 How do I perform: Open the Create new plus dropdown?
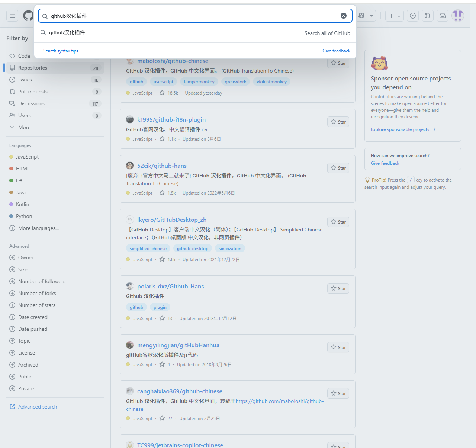[x=394, y=16]
